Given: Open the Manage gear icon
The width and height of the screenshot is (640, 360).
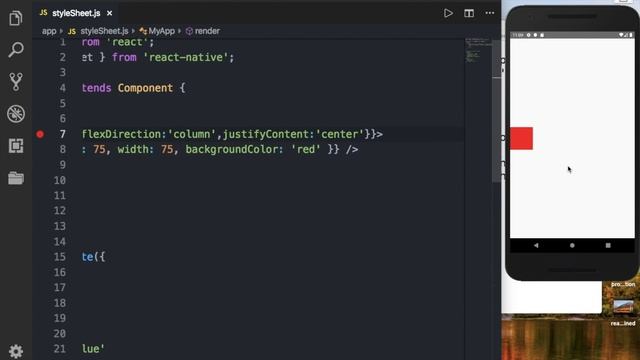Looking at the screenshot, I should pyautogui.click(x=16, y=351).
